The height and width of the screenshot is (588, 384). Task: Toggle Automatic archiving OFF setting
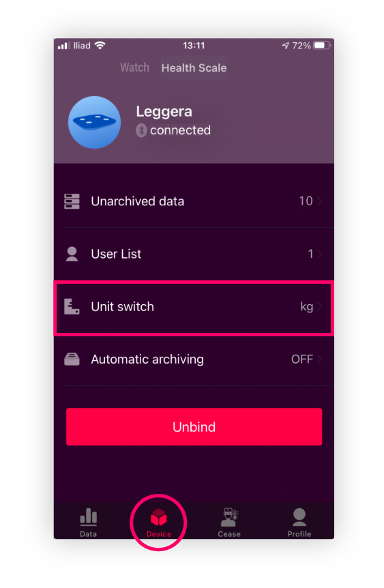coord(302,359)
